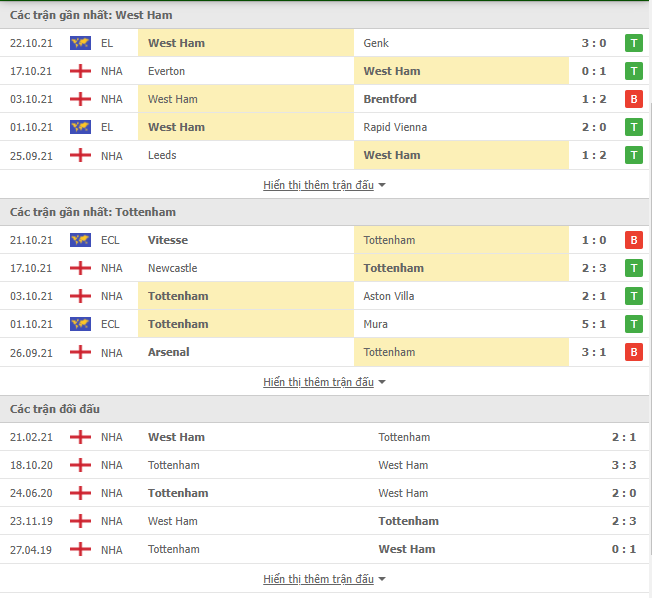Click the Europa League flag icon on 22.10.21

click(80, 43)
